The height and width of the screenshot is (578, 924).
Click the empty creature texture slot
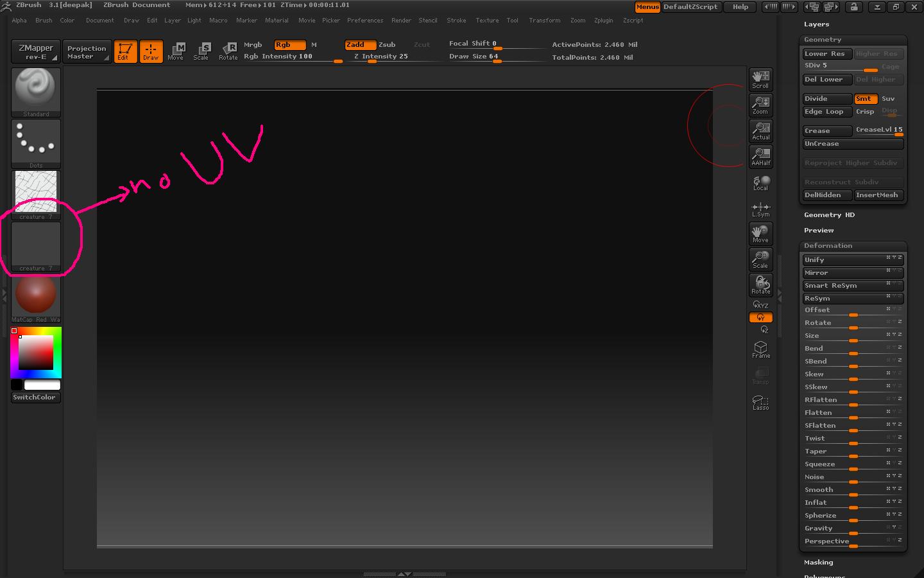pyautogui.click(x=36, y=247)
